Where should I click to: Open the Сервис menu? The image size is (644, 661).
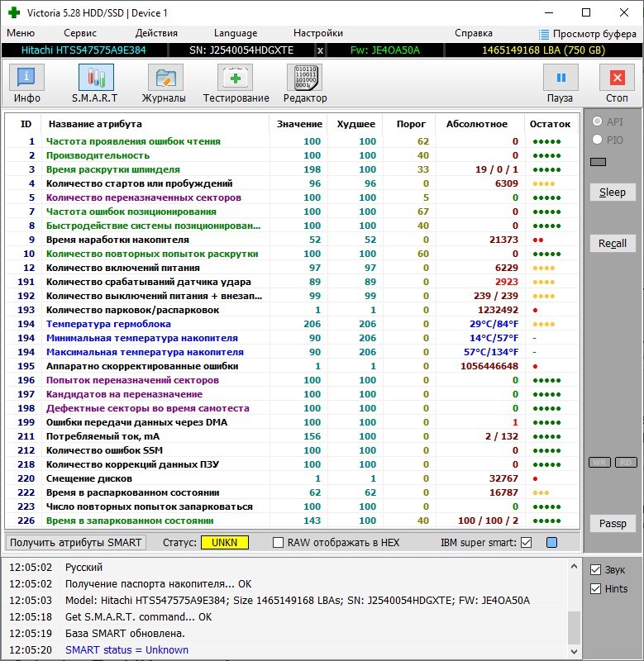click(80, 33)
